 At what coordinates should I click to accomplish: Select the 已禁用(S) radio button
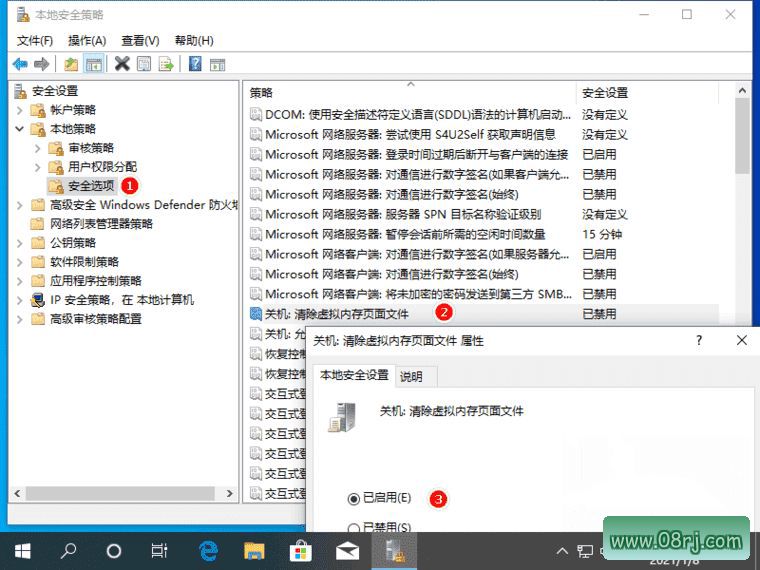[x=354, y=527]
